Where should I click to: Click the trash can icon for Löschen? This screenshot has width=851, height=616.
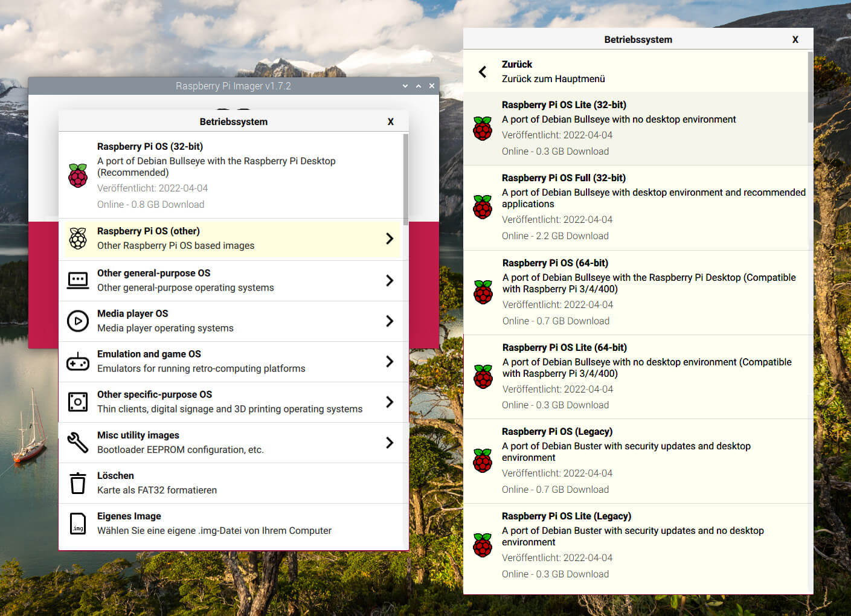(78, 483)
